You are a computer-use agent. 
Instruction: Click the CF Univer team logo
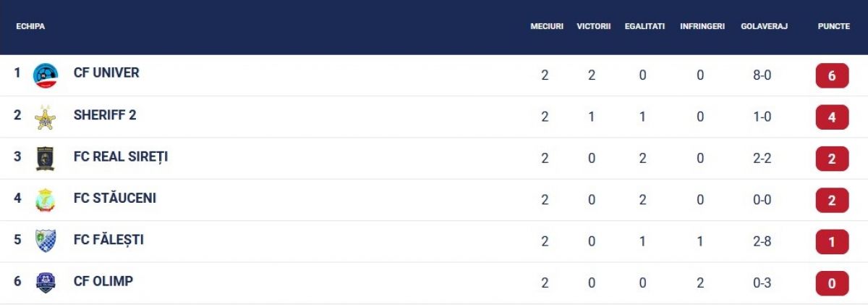point(46,75)
